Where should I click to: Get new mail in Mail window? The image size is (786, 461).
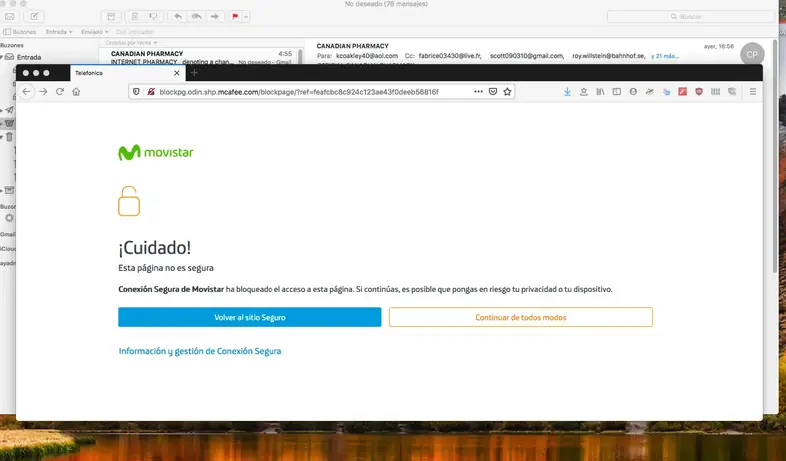tap(10, 17)
